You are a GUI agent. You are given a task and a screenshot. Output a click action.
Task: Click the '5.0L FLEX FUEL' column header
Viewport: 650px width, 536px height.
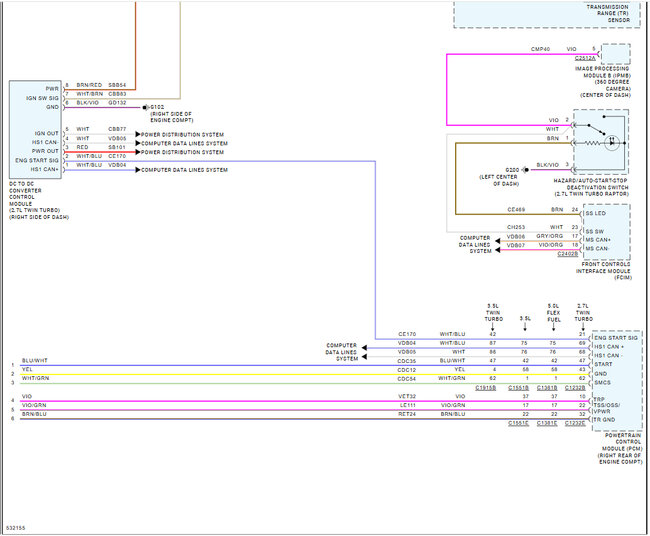tap(553, 313)
